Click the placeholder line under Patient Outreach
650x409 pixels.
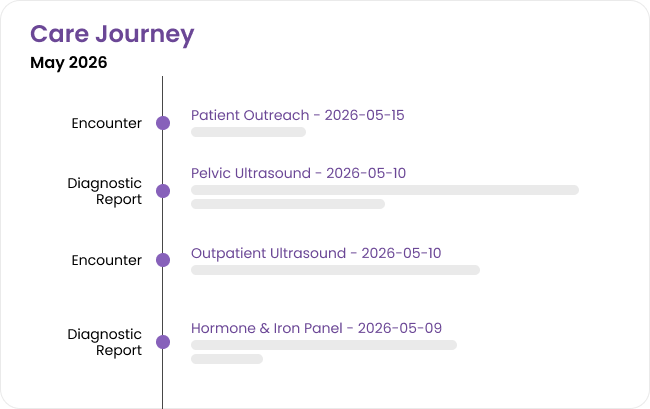click(248, 132)
